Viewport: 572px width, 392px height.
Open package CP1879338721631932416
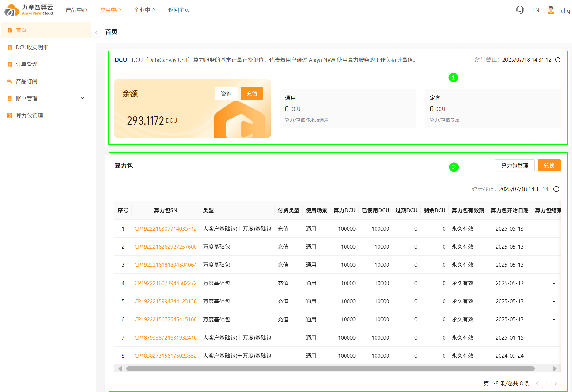(166, 338)
